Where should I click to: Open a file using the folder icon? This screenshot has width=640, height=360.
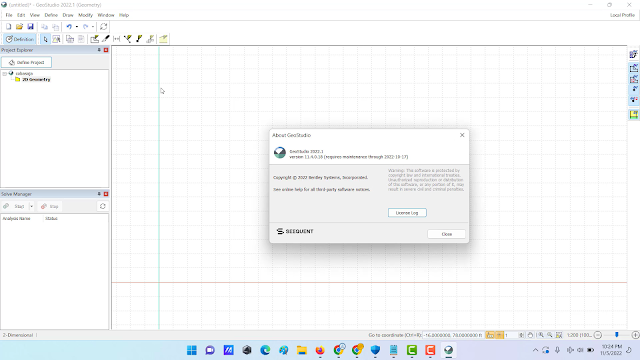click(x=19, y=27)
